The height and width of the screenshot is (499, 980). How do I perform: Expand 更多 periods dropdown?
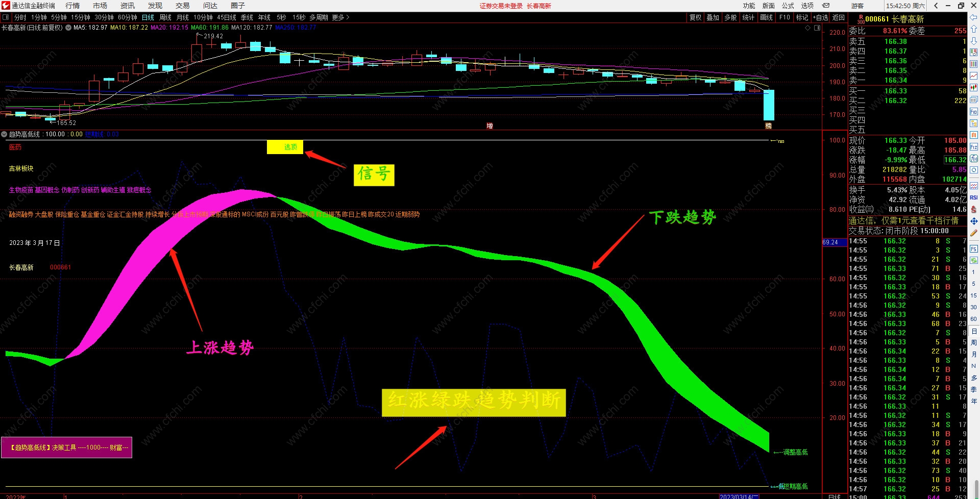point(341,17)
